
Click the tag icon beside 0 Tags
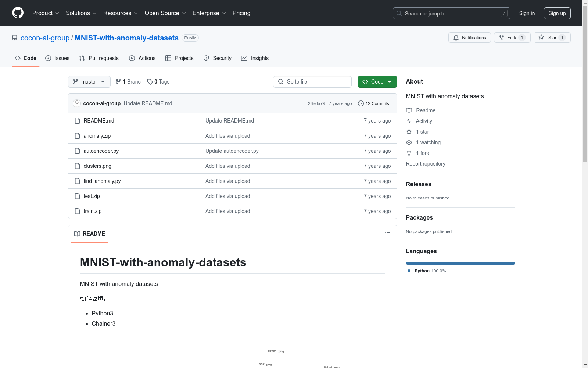click(x=150, y=82)
